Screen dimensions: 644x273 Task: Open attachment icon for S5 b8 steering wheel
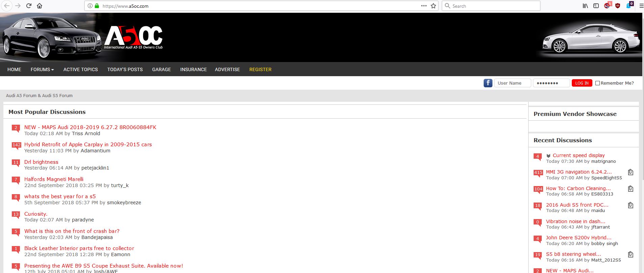[x=630, y=254]
